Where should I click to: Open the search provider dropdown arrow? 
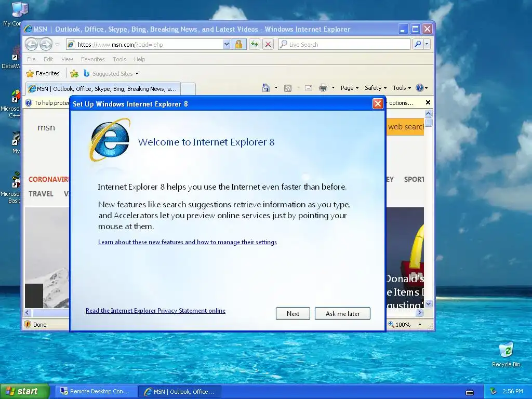pyautogui.click(x=427, y=44)
